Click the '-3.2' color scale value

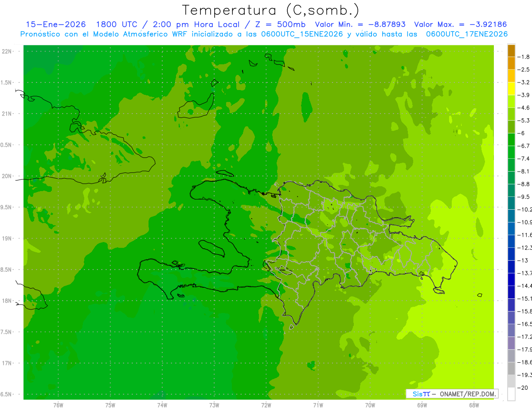point(524,82)
